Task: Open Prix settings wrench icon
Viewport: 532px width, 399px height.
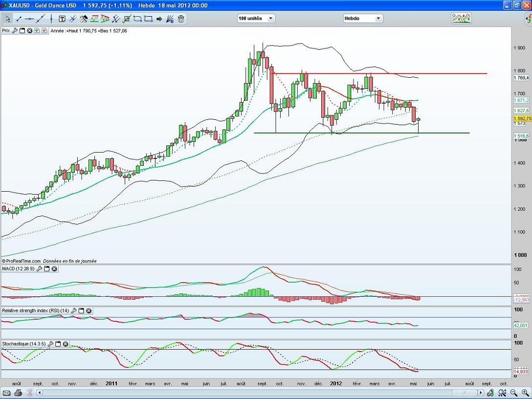Action: [x=15, y=30]
